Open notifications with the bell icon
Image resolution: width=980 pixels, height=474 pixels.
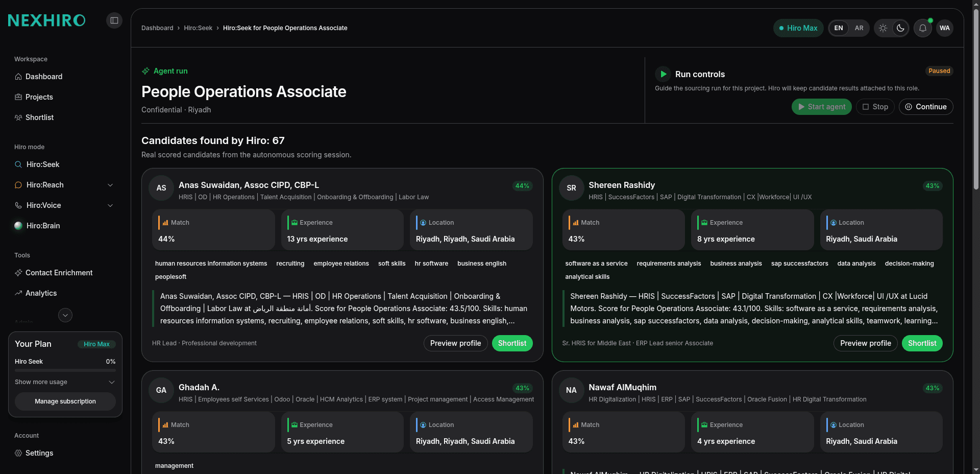(923, 28)
